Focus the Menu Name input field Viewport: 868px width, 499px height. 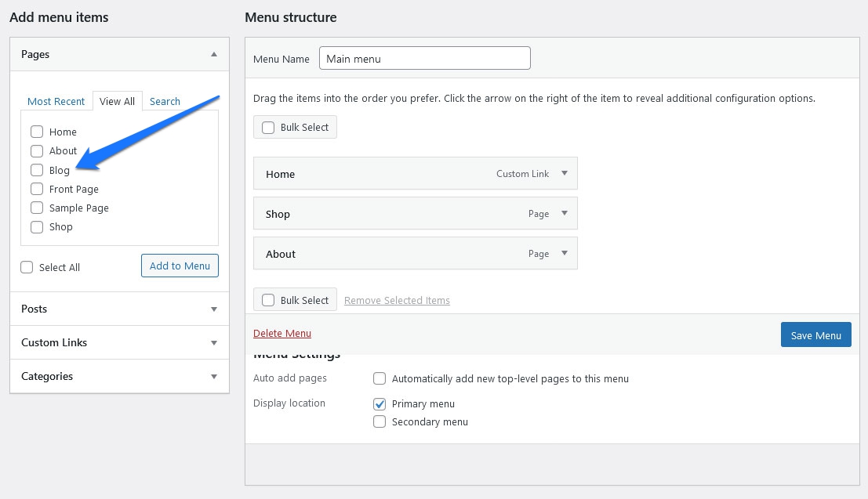[424, 58]
